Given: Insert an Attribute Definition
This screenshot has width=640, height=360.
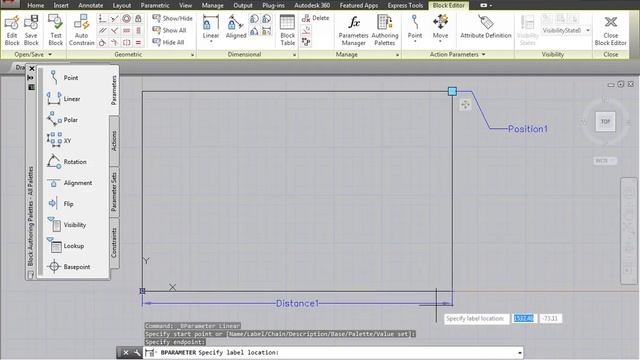Looking at the screenshot, I should point(486,27).
